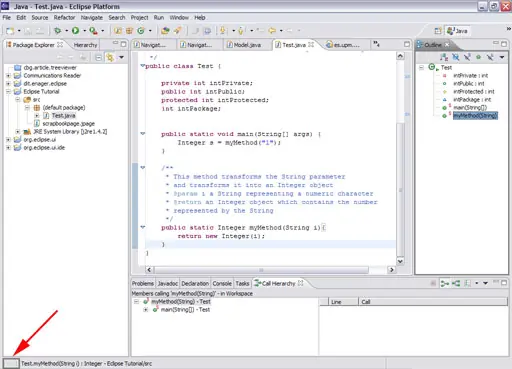The image size is (512, 369).
Task: Click the yellow Back navigation arrow
Action: (x=272, y=31)
